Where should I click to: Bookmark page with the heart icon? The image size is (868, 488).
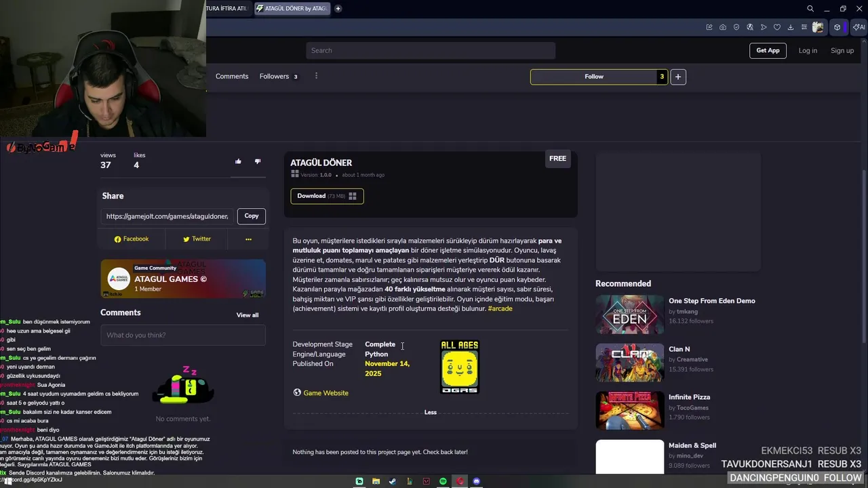click(777, 27)
